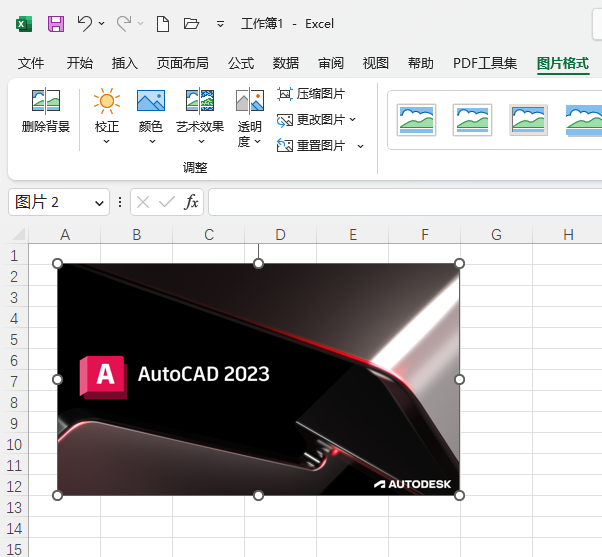Create a new blank workbook icon
The image size is (602, 557).
pos(163,24)
